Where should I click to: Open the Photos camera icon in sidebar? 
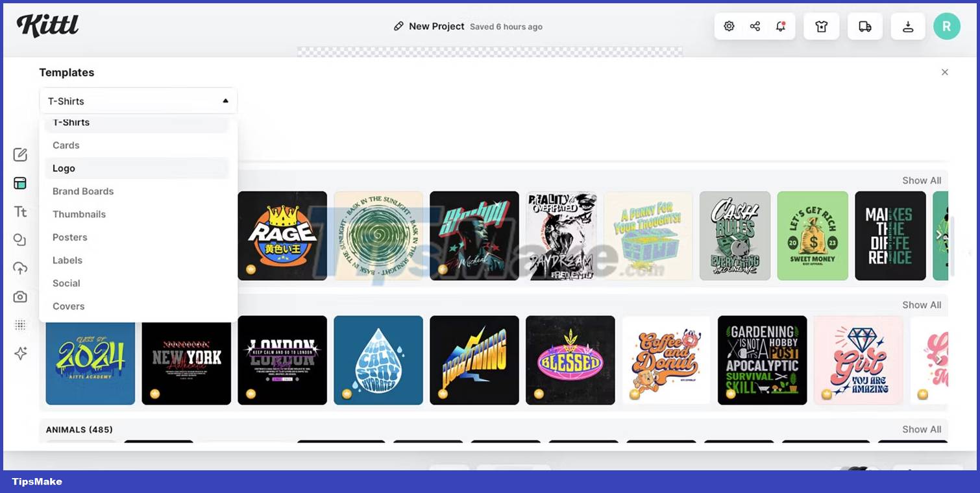pos(20,297)
